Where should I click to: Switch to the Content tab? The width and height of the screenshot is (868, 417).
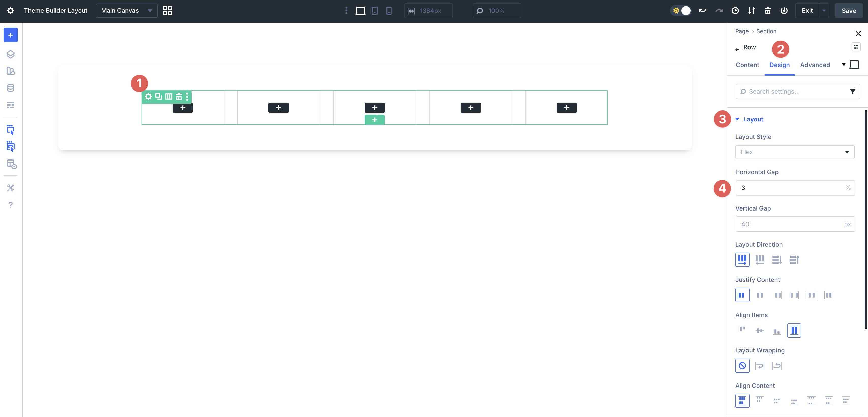pos(747,65)
